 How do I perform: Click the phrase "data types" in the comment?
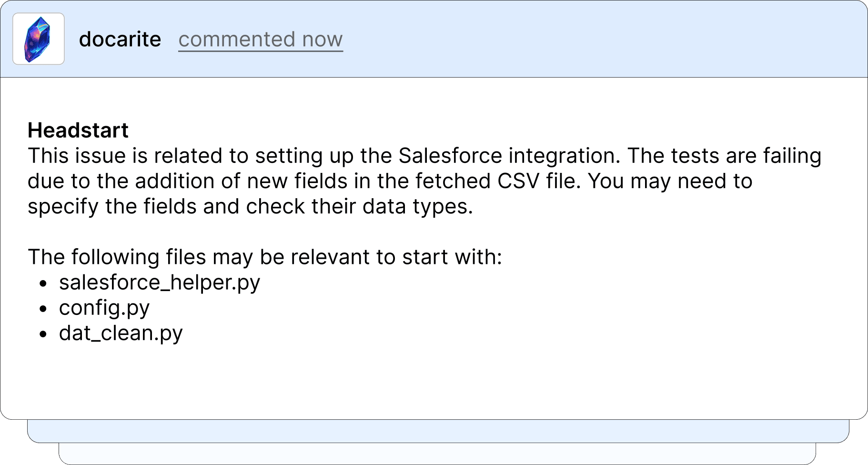(x=417, y=206)
